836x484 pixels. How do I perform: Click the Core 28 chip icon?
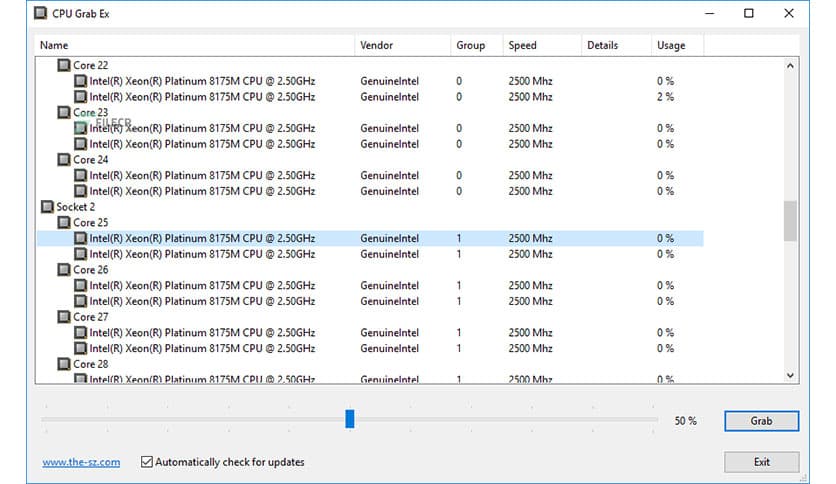click(64, 364)
